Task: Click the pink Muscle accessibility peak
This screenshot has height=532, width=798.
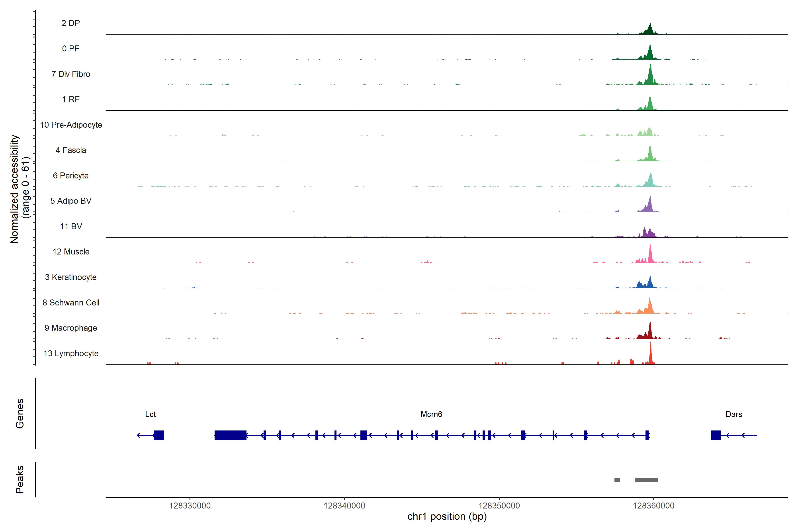Action: point(650,255)
